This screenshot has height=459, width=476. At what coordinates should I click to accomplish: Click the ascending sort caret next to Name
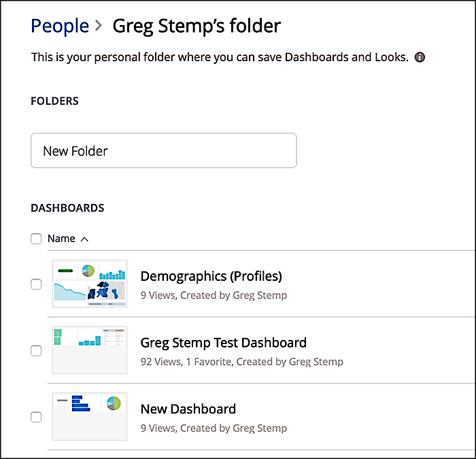coord(84,239)
